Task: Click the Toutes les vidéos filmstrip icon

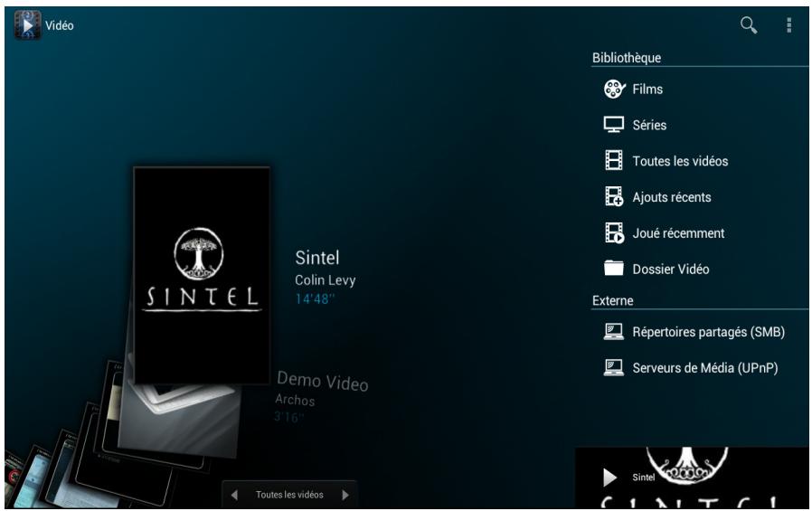Action: pos(614,160)
